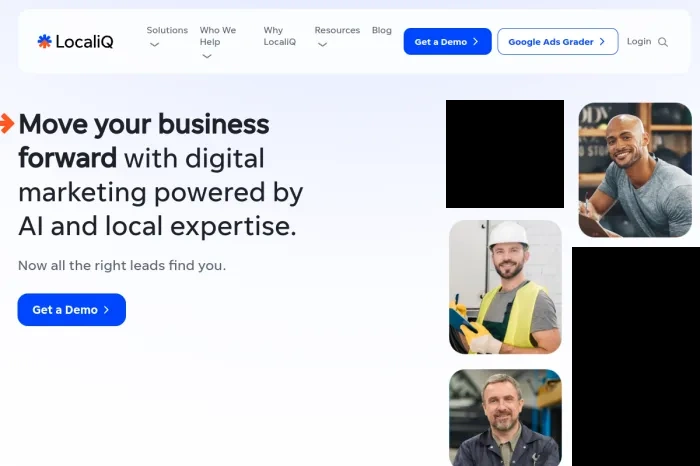Go to Why LocaliQ page
Image resolution: width=700 pixels, height=466 pixels.
[279, 36]
